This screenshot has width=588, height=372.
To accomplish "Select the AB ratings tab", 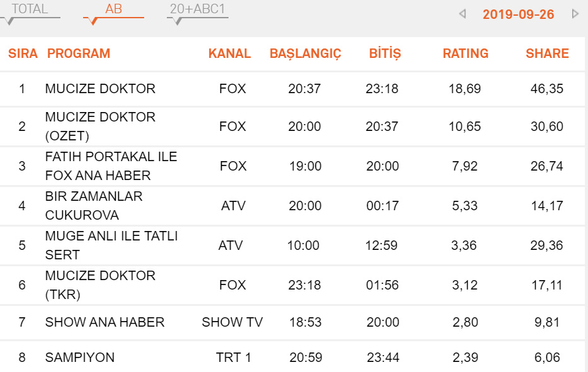I will coord(114,9).
